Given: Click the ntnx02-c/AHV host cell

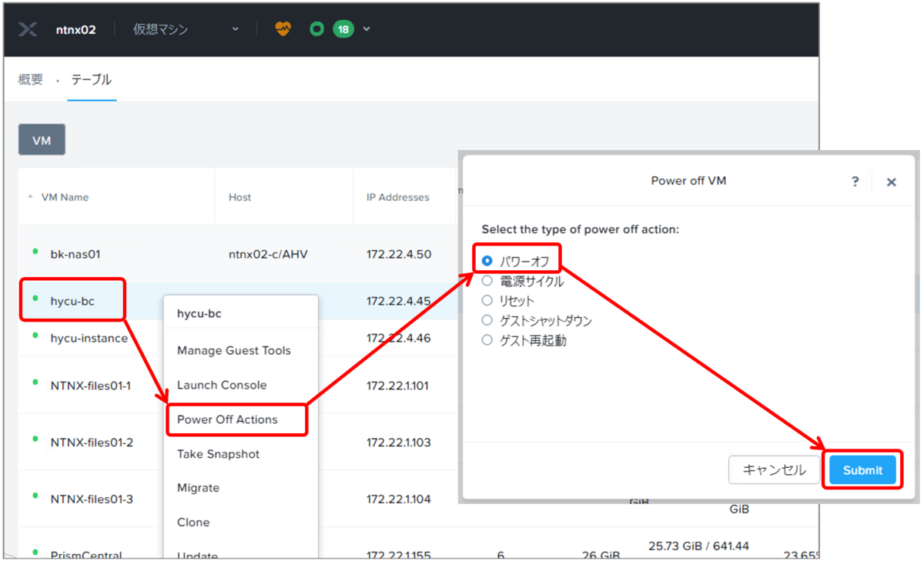Looking at the screenshot, I should [x=268, y=253].
